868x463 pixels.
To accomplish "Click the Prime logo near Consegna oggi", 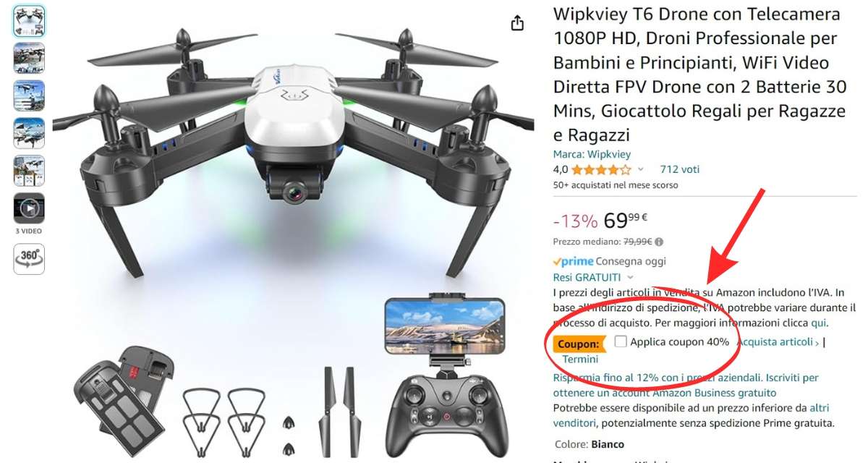I will (573, 261).
